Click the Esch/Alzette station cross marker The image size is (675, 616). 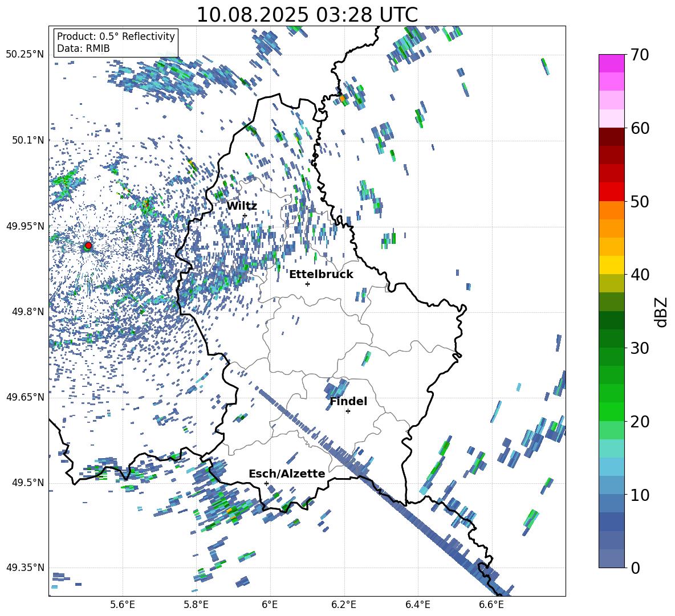(x=266, y=483)
